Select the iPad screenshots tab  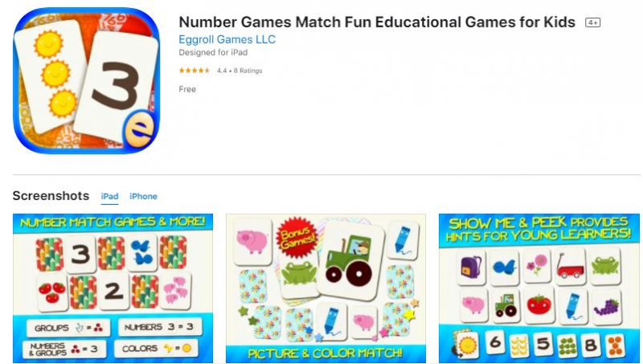coord(109,196)
